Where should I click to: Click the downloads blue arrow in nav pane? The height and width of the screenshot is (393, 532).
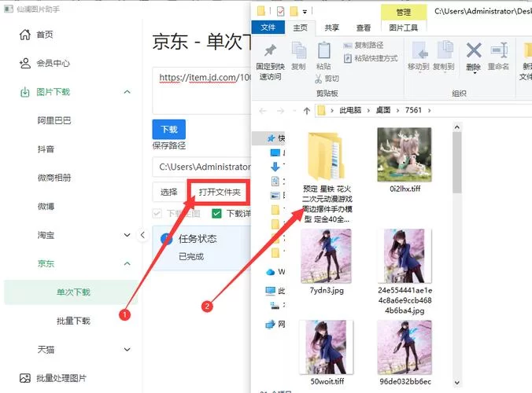(x=275, y=167)
